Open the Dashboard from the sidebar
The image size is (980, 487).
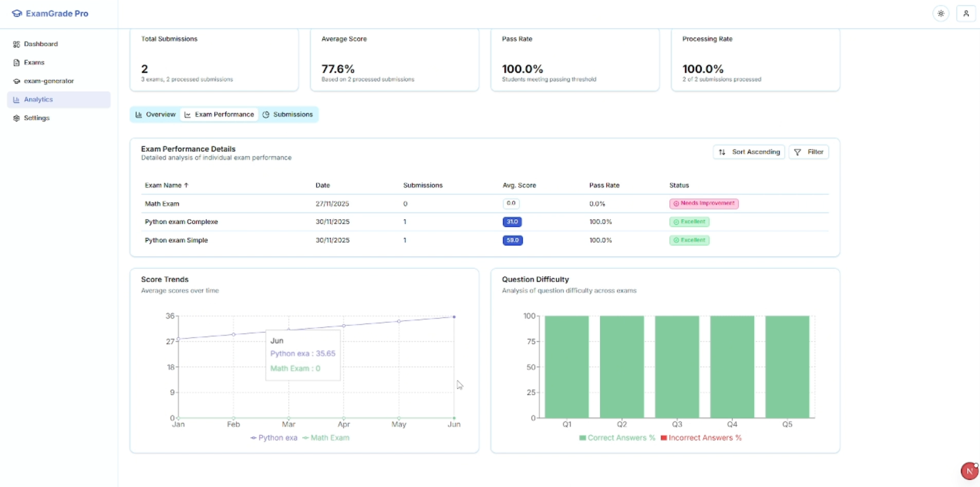point(40,44)
